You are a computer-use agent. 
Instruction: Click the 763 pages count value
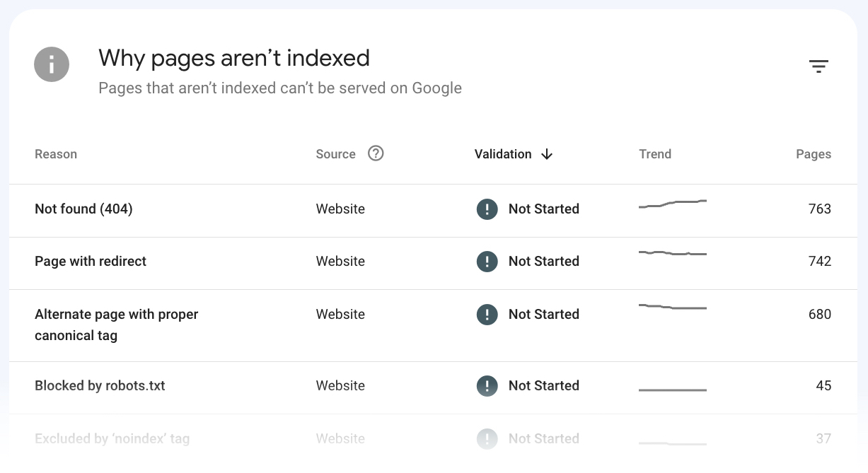820,209
